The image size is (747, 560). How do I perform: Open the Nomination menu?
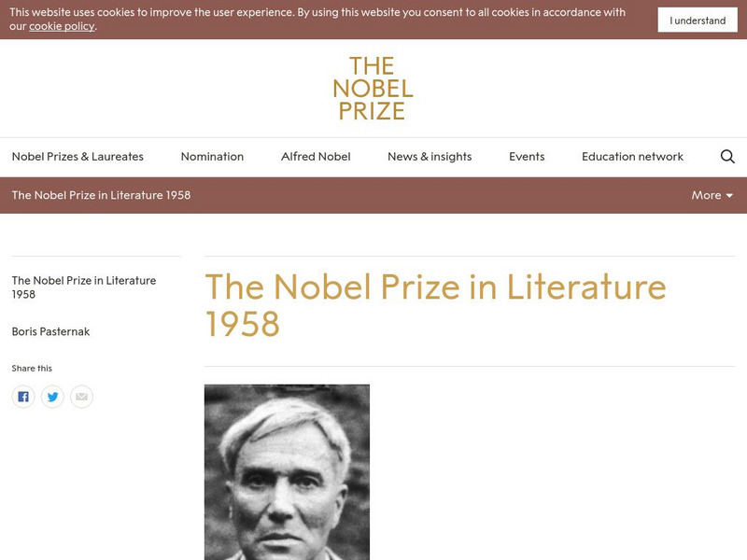tap(212, 157)
